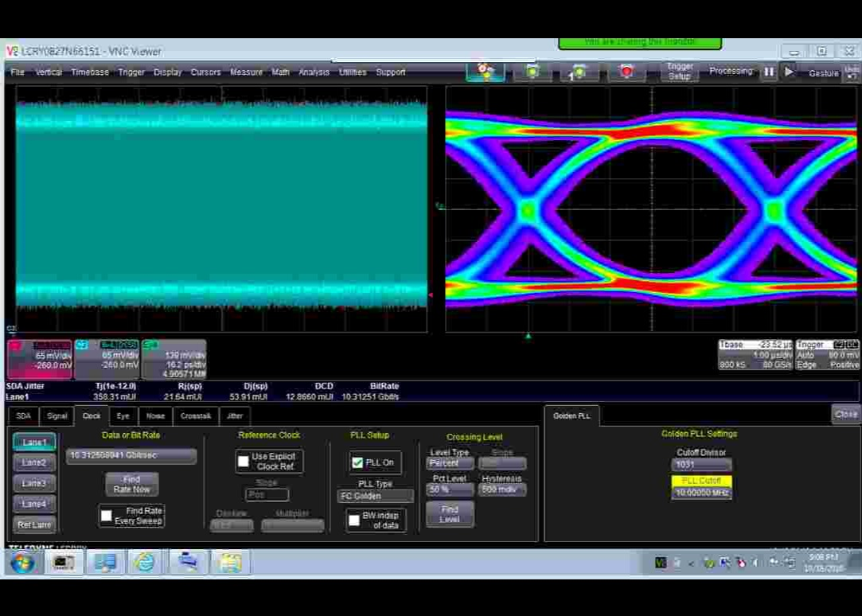Open the Analysis menu
This screenshot has width=862, height=616.
point(314,72)
